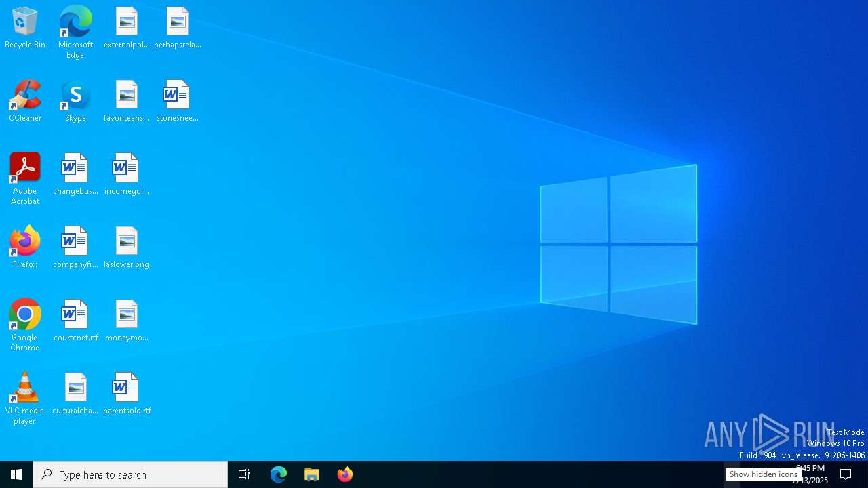The width and height of the screenshot is (868, 488).
Task: Open the taskbar clock and calendar
Action: pos(810,474)
